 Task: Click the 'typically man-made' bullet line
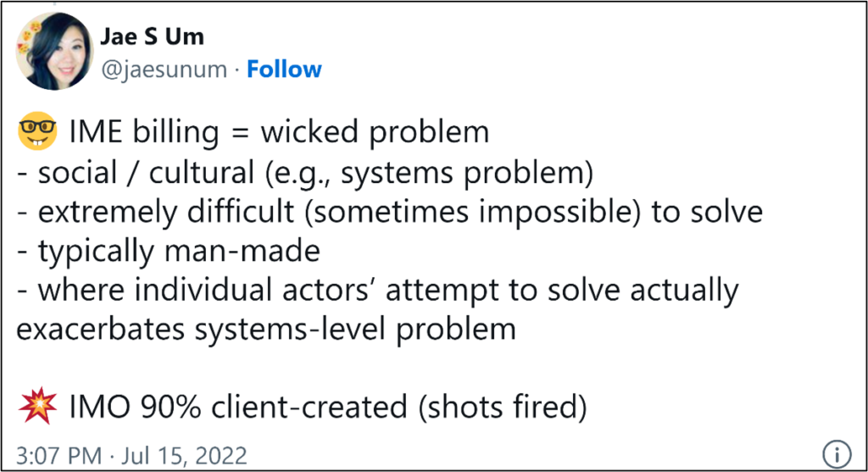coord(169,252)
